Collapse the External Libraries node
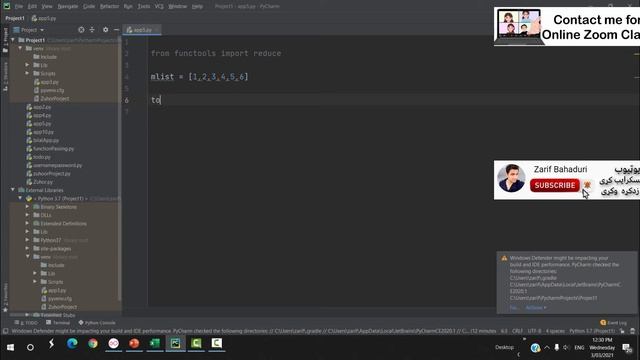Image resolution: width=640 pixels, height=360 pixels. pyautogui.click(x=13, y=190)
